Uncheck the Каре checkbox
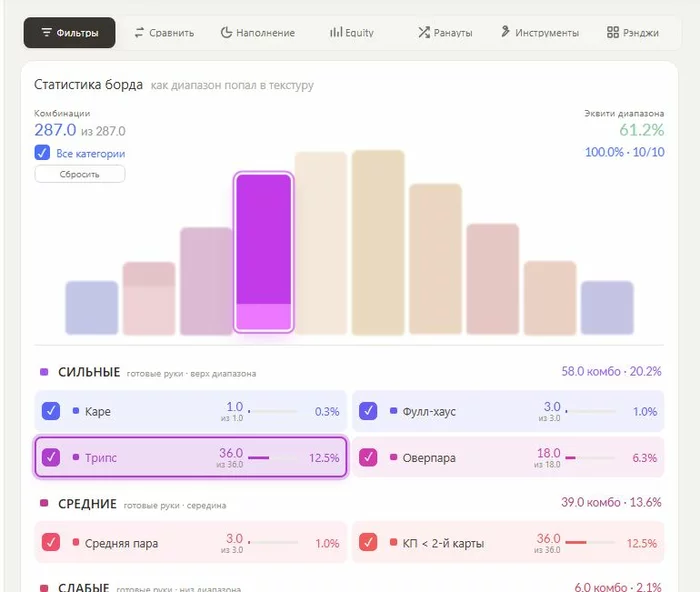The image size is (700, 592). pyautogui.click(x=51, y=411)
